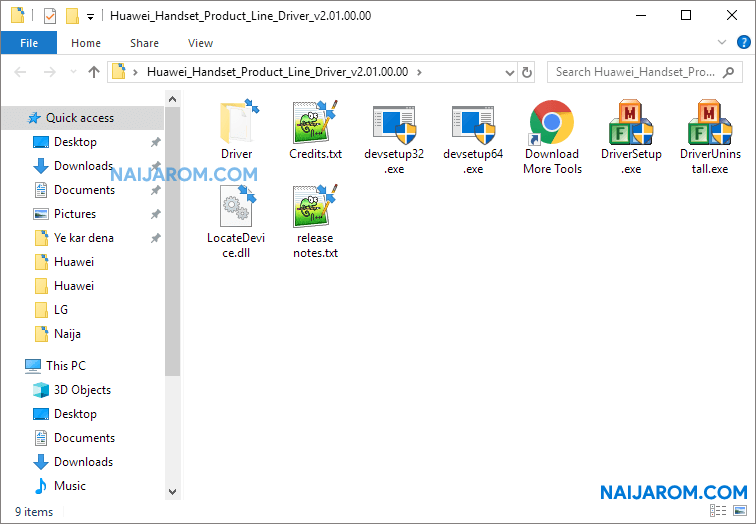
Task: Select the devsetup32.exe installer icon
Action: [x=394, y=124]
